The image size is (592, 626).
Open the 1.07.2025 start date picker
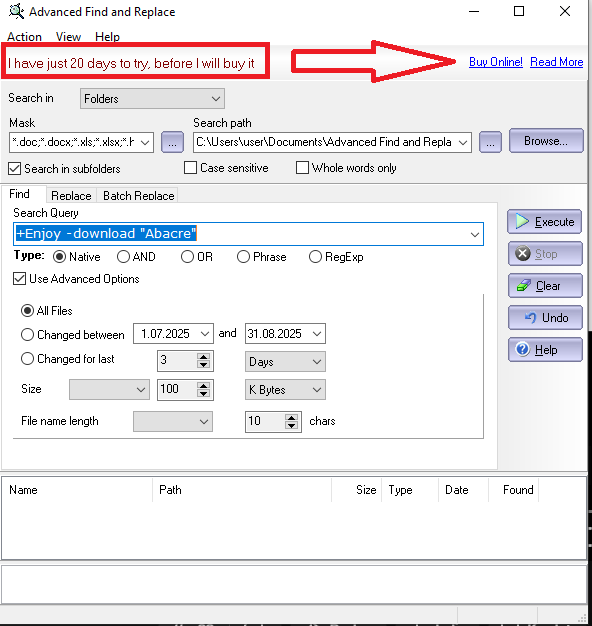tap(205, 333)
